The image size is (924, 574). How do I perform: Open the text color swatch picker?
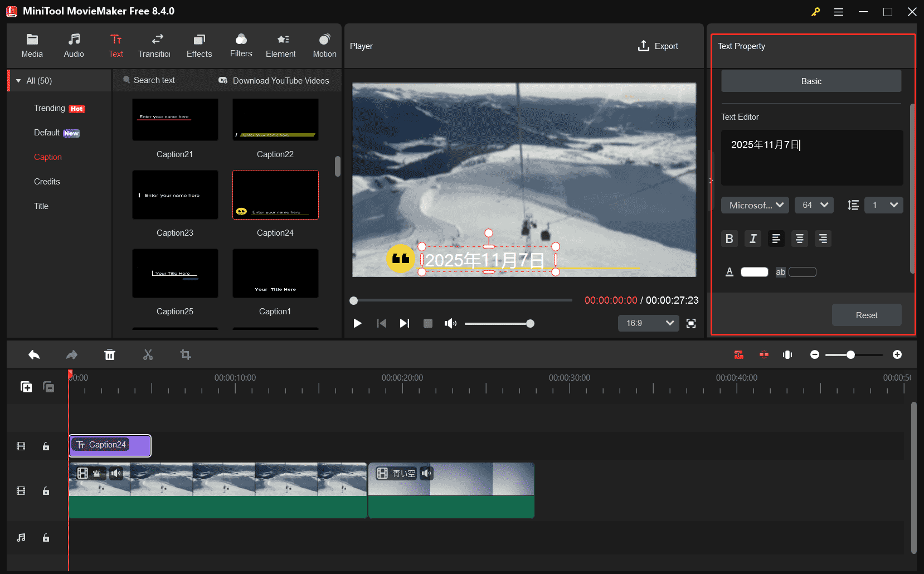(754, 271)
